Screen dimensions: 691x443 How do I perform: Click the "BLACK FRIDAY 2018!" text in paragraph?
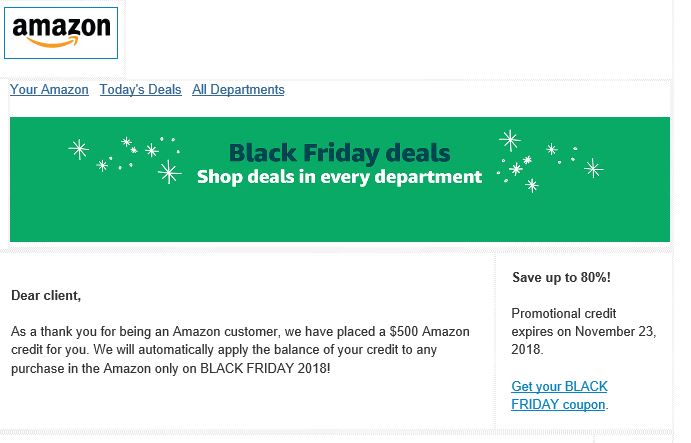coord(265,369)
